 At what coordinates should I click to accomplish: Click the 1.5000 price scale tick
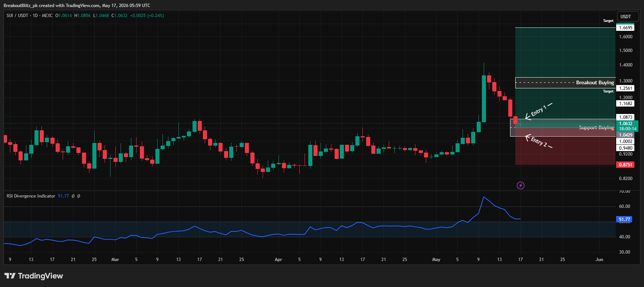(626, 50)
